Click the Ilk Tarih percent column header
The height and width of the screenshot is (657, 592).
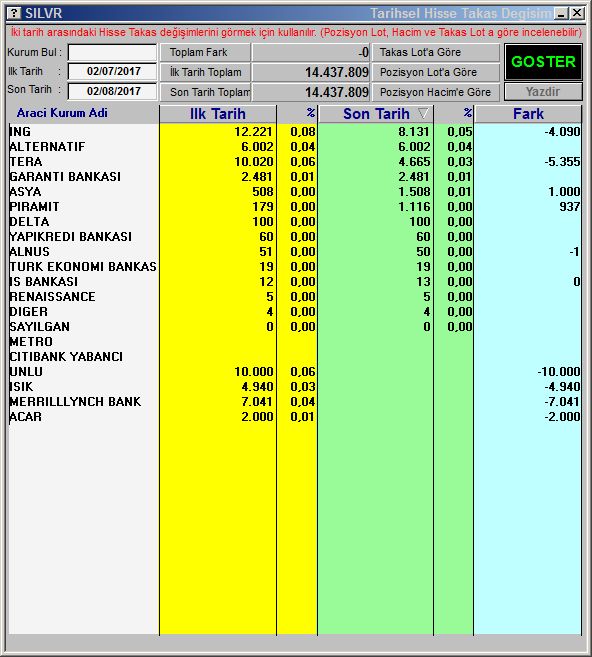tap(297, 114)
